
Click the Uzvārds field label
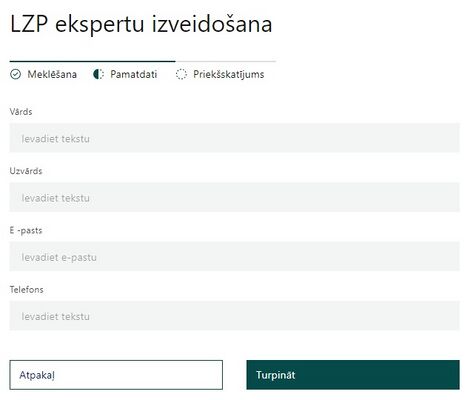26,171
